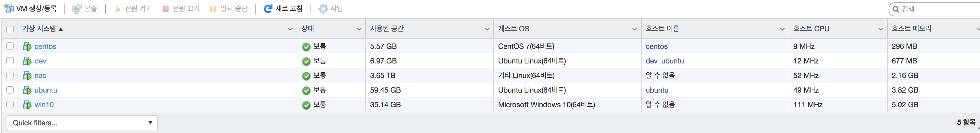Open 게스트 OS column menu chevron
This screenshot has height=133, width=980.
tap(635, 29)
